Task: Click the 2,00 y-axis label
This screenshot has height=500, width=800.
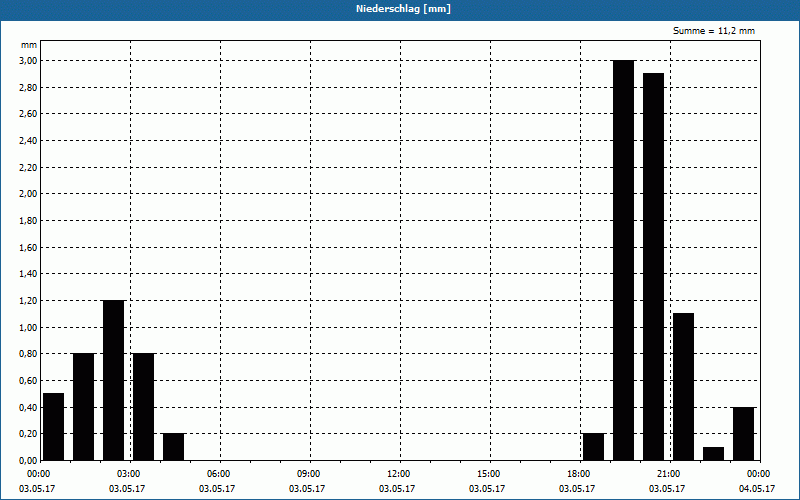Action: coord(28,194)
